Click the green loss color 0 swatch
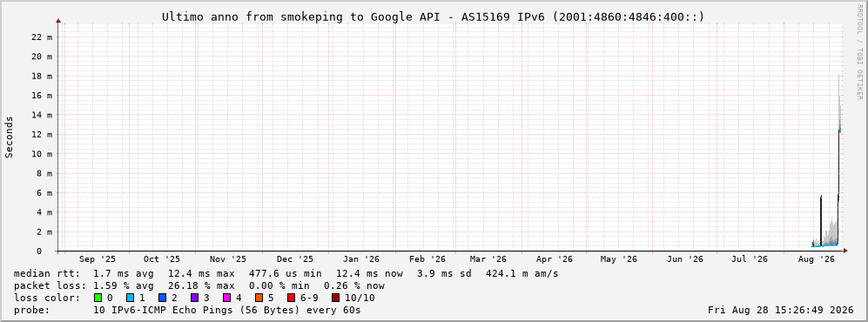Image resolution: width=868 pixels, height=322 pixels. point(98,298)
